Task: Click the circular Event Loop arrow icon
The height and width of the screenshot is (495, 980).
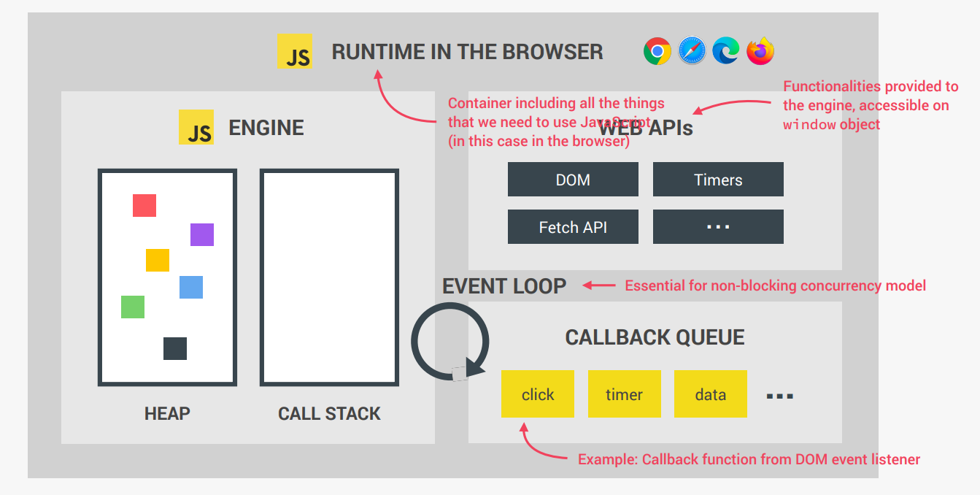Action: click(451, 342)
